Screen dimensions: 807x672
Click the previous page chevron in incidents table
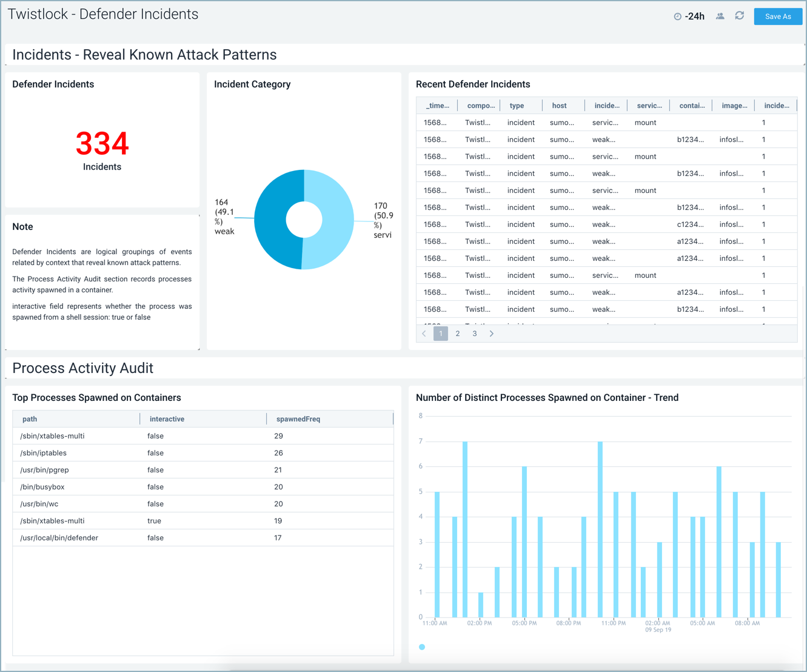(x=424, y=333)
